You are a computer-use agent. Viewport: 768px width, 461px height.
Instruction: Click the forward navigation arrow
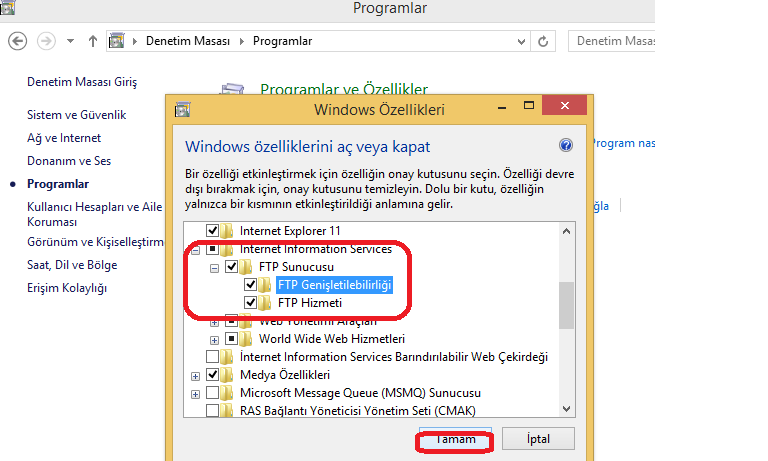coord(47,41)
